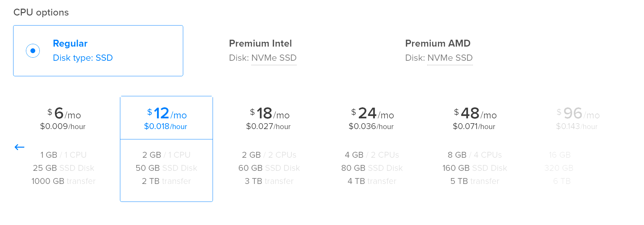Click NVMe SSD link under Premium AMD
This screenshot has width=644, height=225.
point(450,58)
